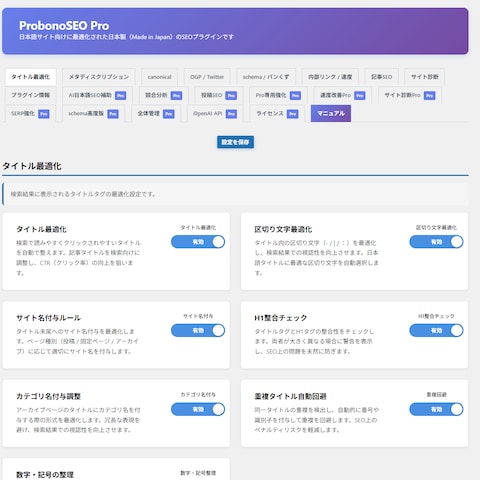Toggle the タイトル最適化 switch off
This screenshot has height=480, width=480.
click(198, 242)
